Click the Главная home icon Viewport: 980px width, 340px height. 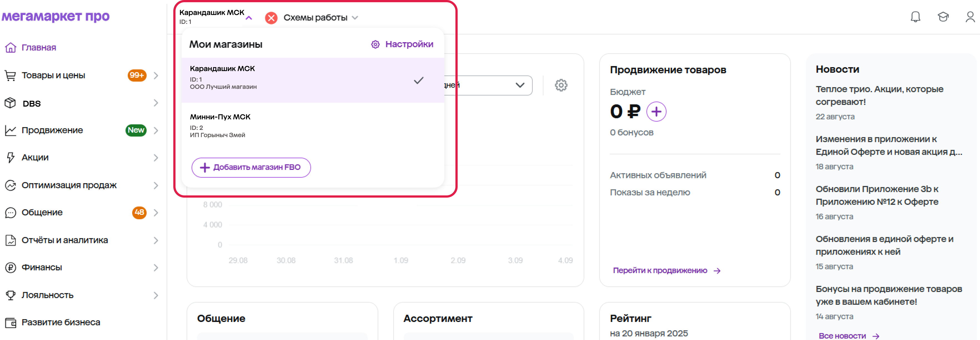[11, 47]
